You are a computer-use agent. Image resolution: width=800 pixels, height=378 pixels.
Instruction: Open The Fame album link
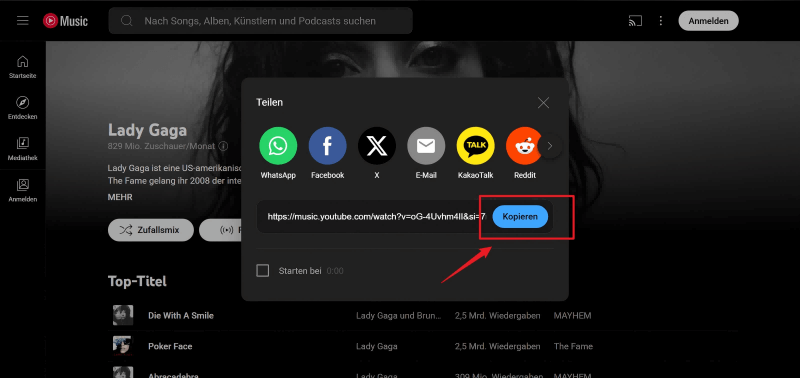[573, 346]
